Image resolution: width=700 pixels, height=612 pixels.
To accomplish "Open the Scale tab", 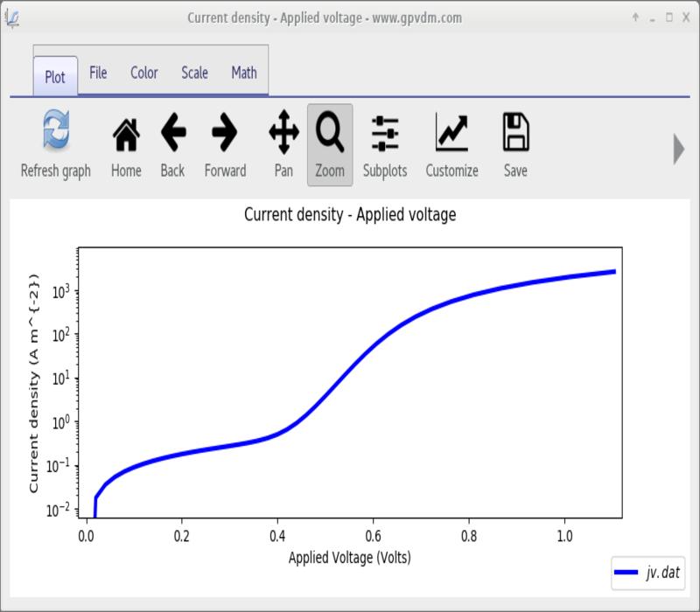I will pos(194,73).
